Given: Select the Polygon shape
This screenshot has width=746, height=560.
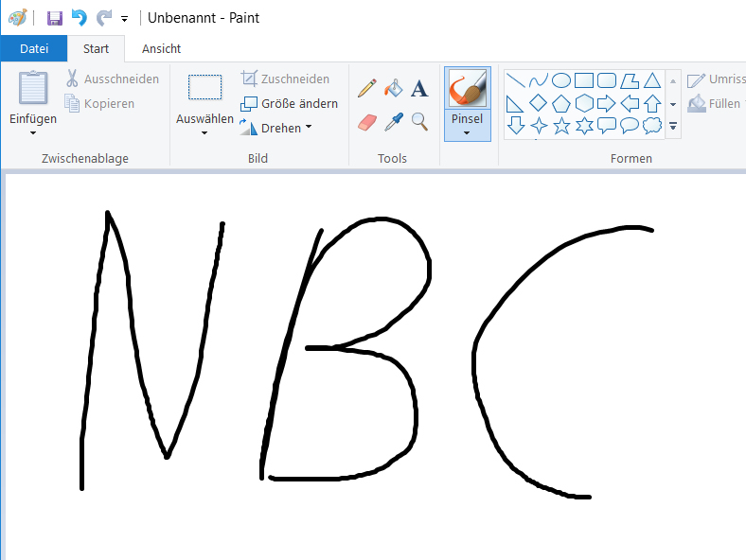Looking at the screenshot, I should point(630,80).
